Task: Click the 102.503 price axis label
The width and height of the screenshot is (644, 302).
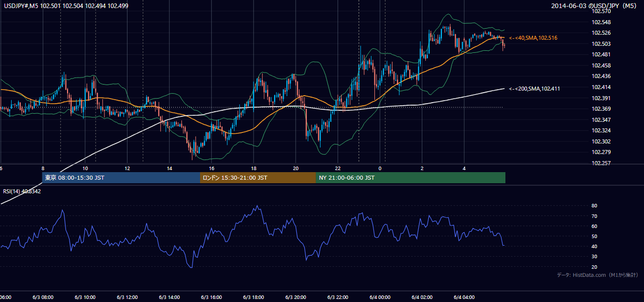Action: [600, 44]
